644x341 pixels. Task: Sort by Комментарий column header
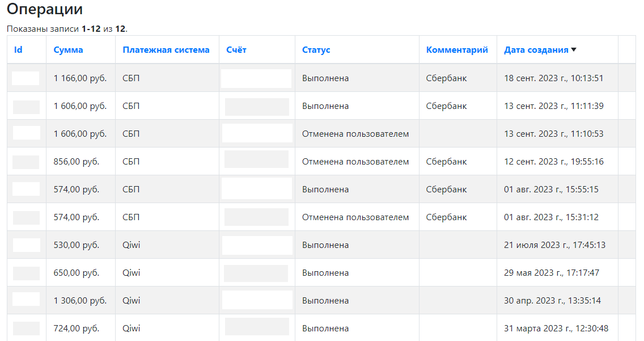(x=457, y=50)
